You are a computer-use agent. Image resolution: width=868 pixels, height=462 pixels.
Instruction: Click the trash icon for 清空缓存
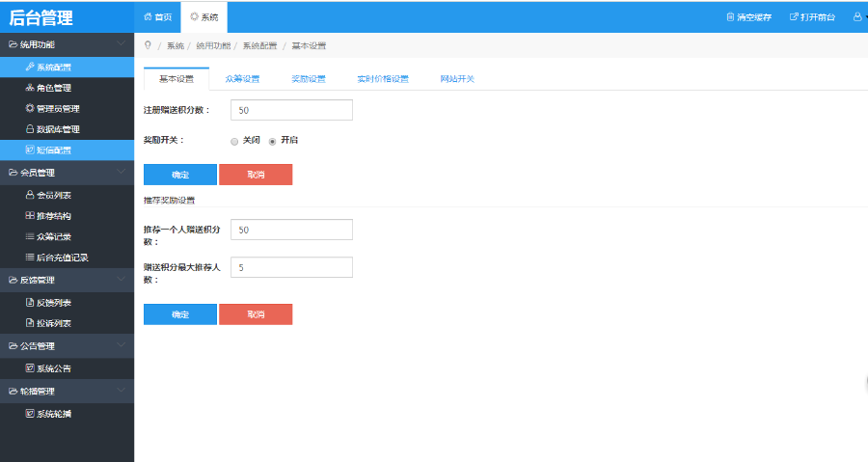point(730,17)
